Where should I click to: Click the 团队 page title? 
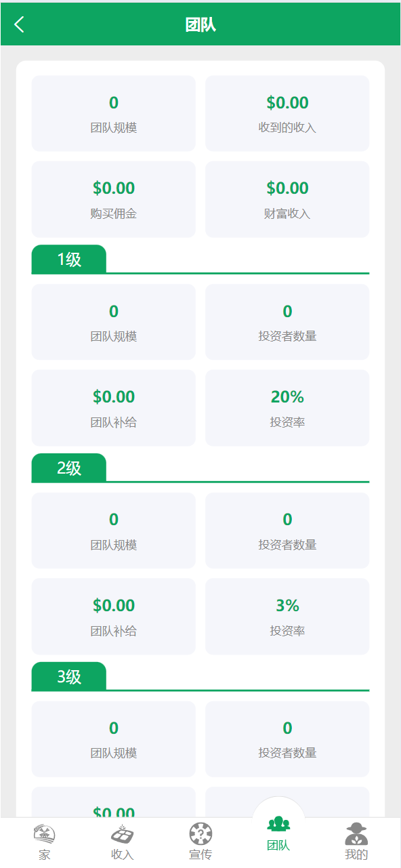coord(200,25)
